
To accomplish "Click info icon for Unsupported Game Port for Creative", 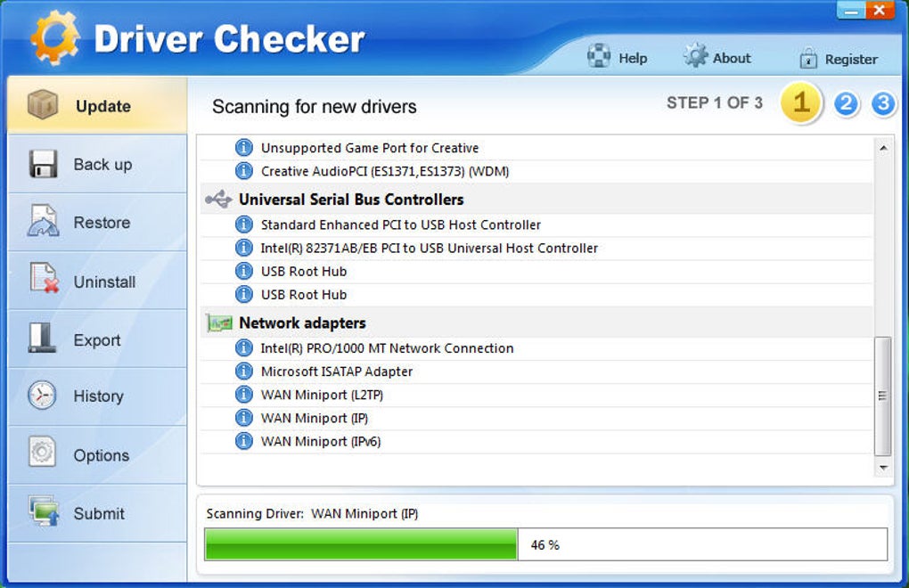I will pos(244,148).
